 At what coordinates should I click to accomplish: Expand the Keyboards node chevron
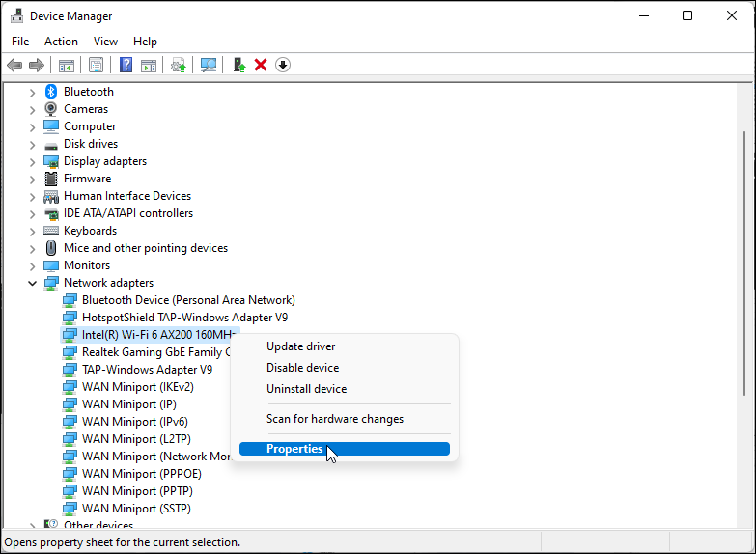[x=32, y=231]
